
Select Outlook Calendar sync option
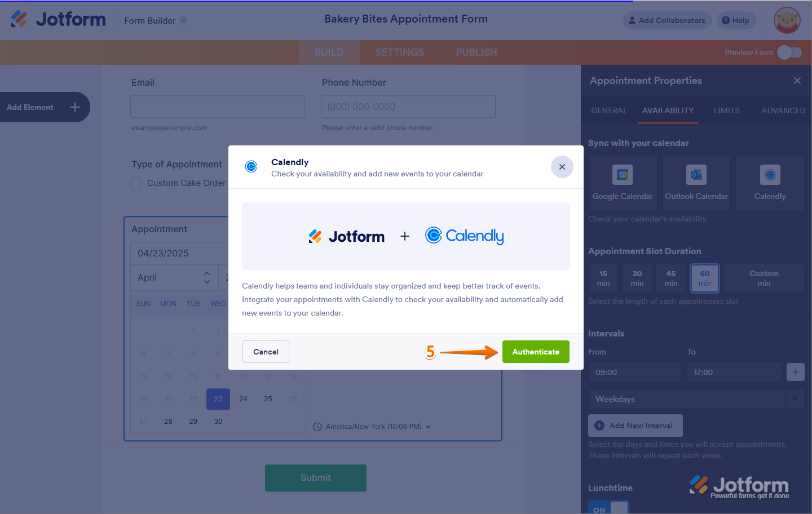[696, 183]
